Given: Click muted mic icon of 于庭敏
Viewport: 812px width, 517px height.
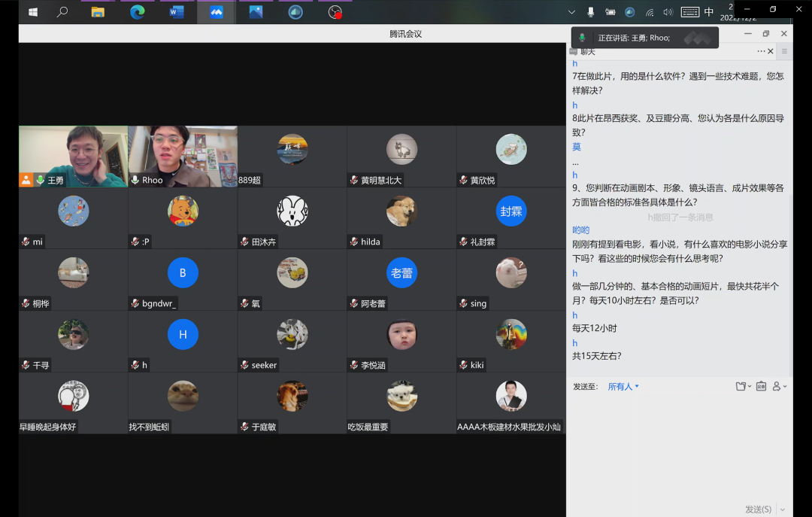Looking at the screenshot, I should pos(244,427).
